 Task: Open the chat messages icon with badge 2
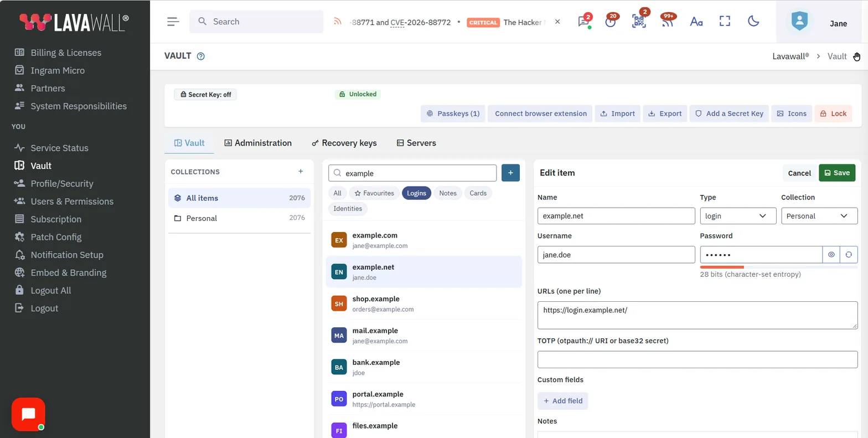583,21
